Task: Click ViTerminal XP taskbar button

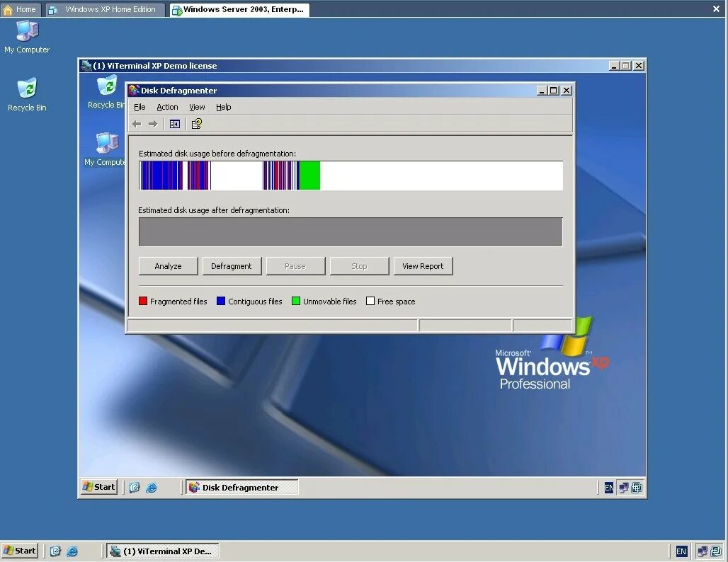Action: tap(162, 551)
